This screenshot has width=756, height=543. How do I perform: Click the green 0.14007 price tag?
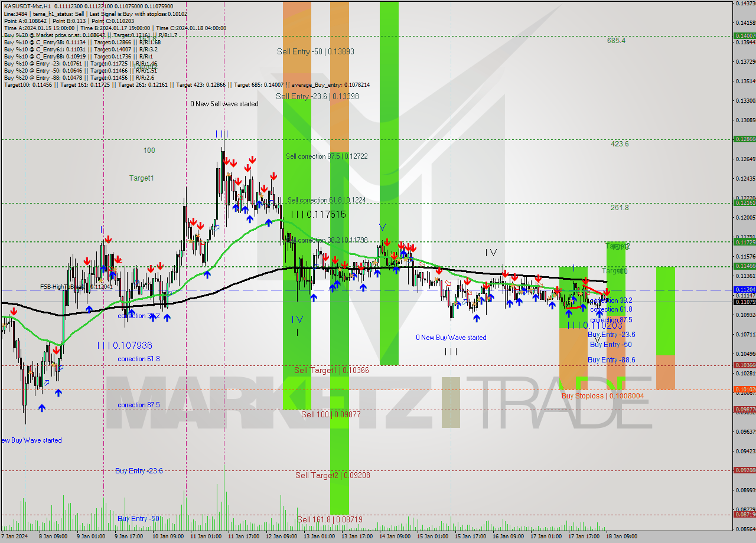(x=744, y=36)
